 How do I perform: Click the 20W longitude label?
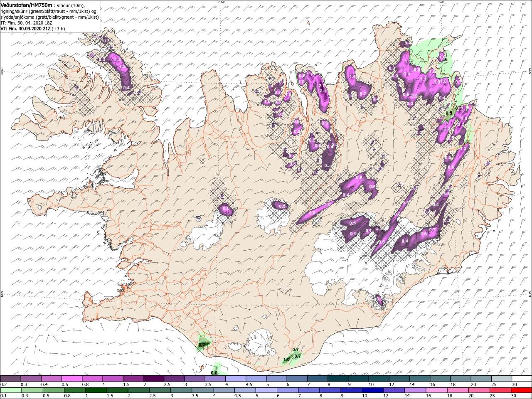pyautogui.click(x=221, y=2)
